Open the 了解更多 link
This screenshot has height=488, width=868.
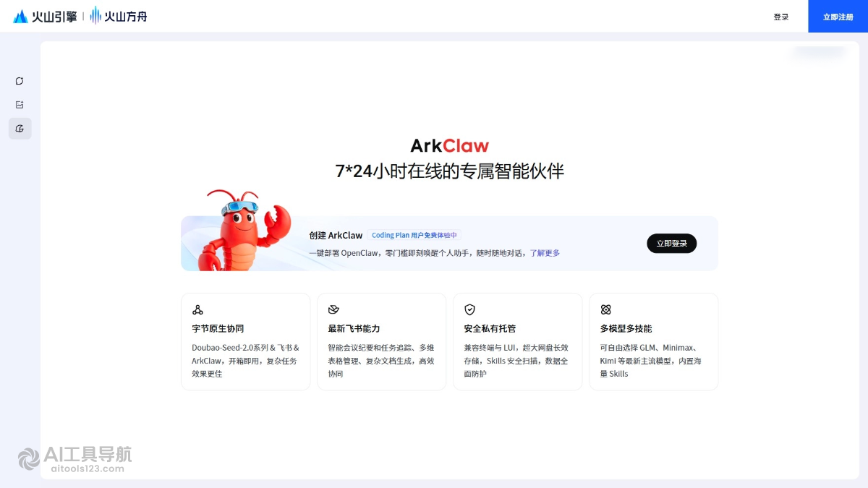tap(545, 253)
